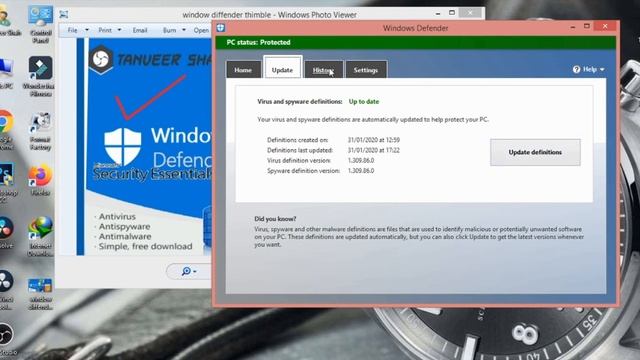This screenshot has height=360, width=640.
Task: Click the Windows Defender window title
Action: pos(416,28)
